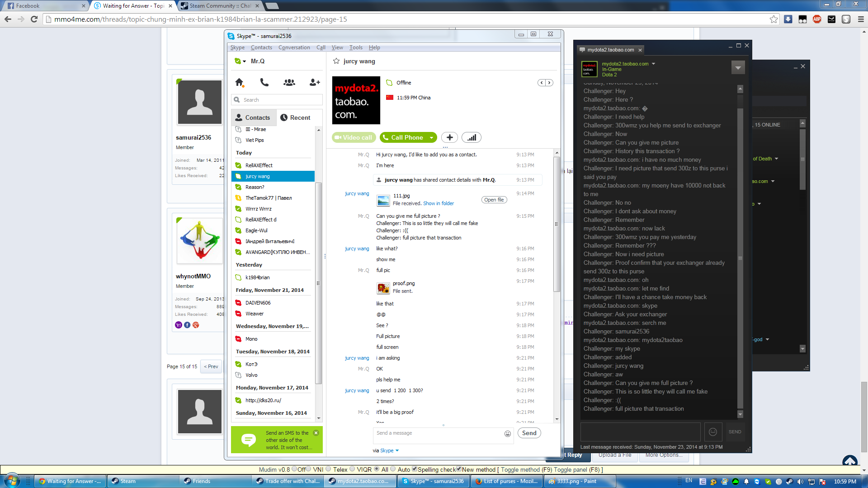Click the create group icon

coord(289,82)
